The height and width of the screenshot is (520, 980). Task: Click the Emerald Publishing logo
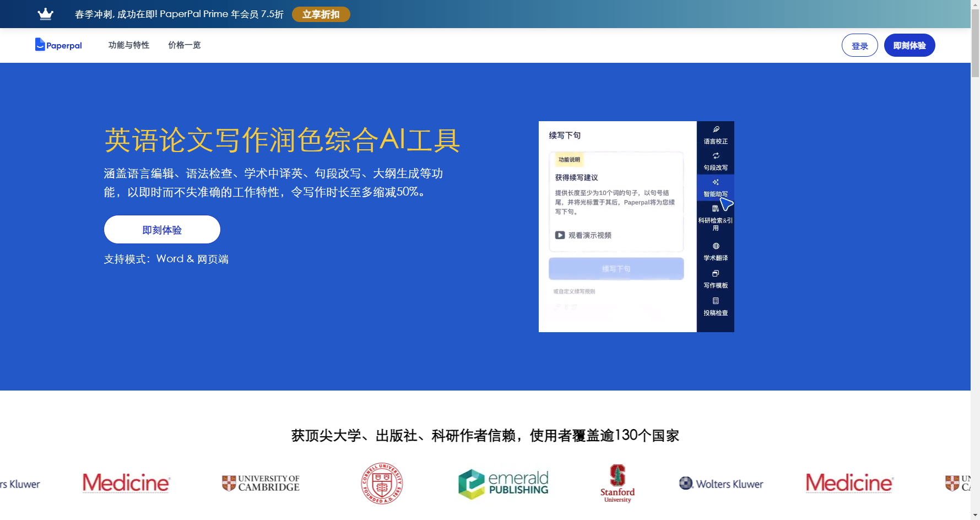(503, 484)
